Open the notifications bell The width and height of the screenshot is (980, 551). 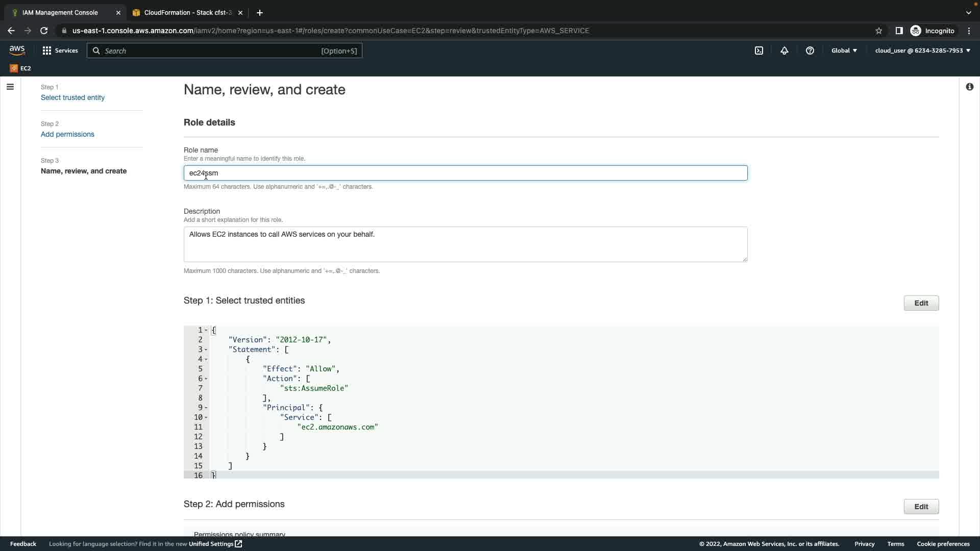pyautogui.click(x=785, y=51)
